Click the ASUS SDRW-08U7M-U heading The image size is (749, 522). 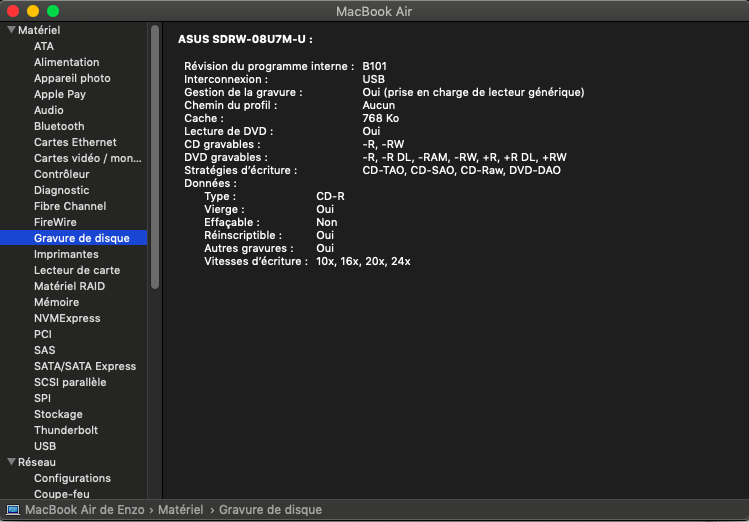click(245, 39)
